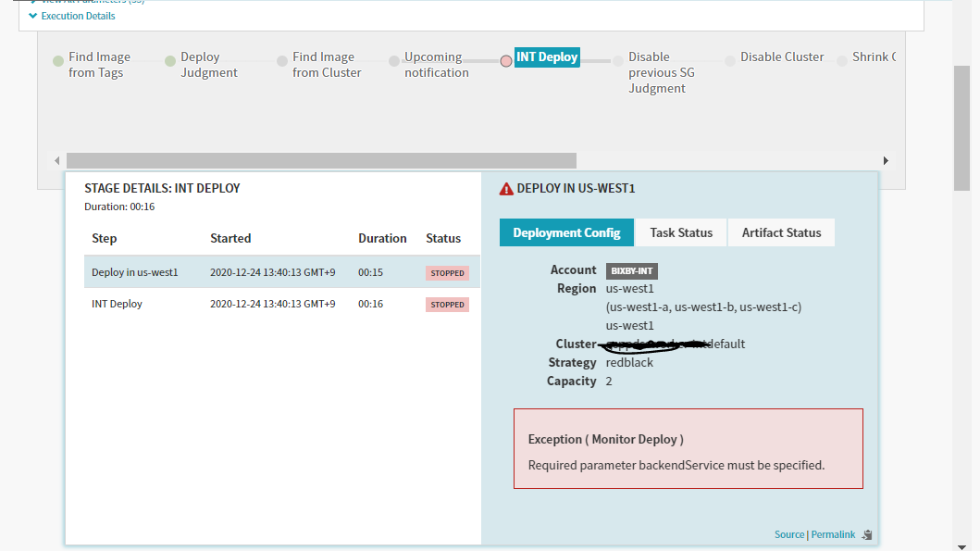
Task: Open the Source link
Action: click(789, 534)
